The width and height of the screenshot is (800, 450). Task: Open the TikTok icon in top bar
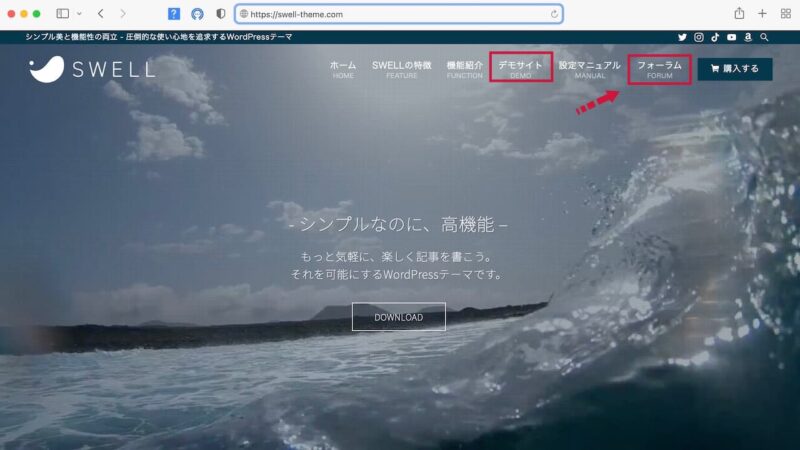715,37
